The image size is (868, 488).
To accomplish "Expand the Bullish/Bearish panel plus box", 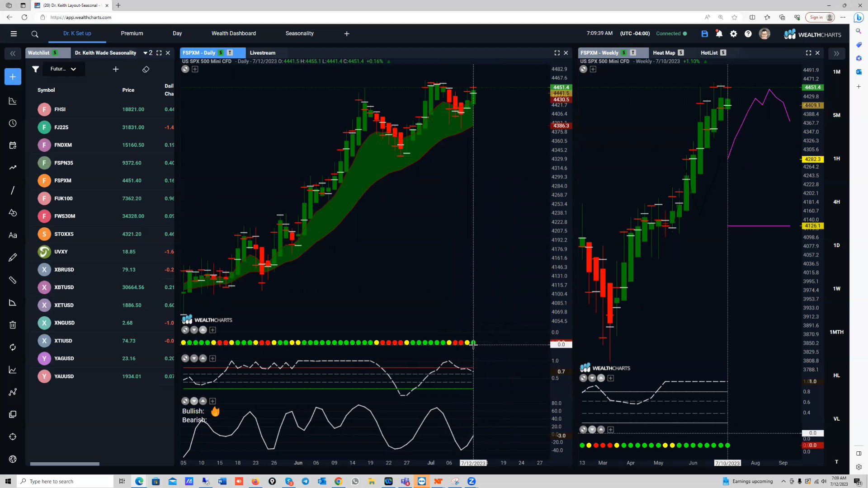I will point(212,401).
